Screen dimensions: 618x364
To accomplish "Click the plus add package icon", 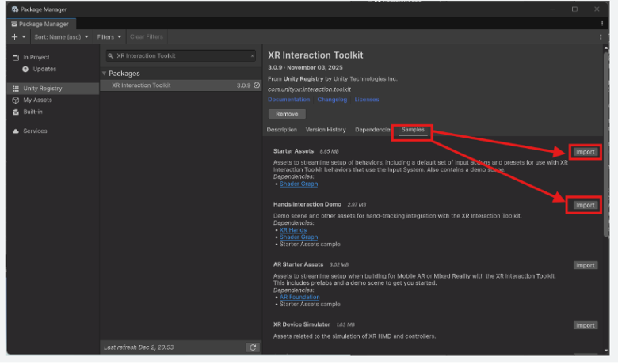I will click(x=14, y=36).
